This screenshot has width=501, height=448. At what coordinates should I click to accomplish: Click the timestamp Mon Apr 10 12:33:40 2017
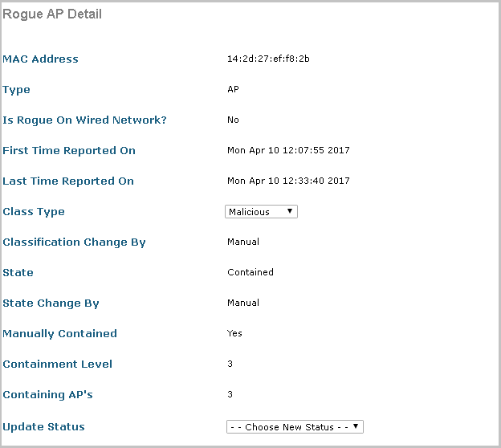pos(288,181)
